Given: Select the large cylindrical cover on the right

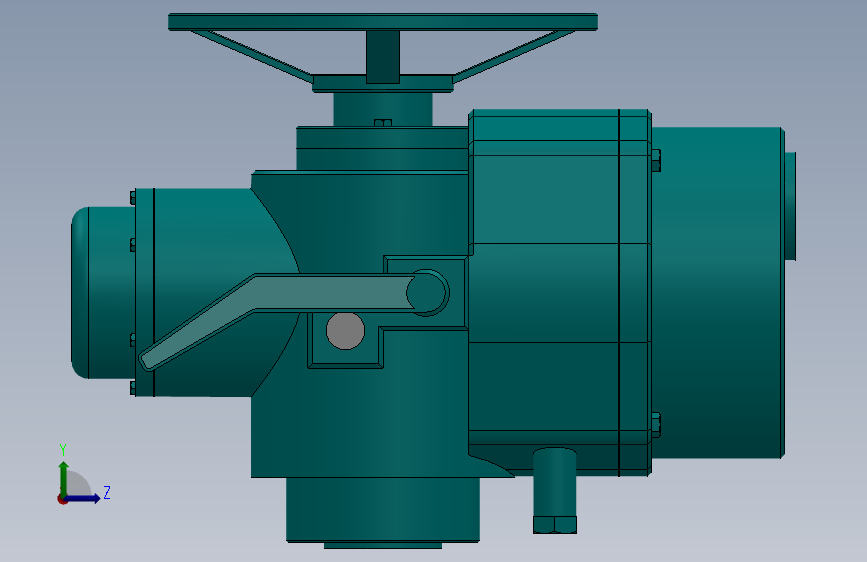Looking at the screenshot, I should (x=717, y=293).
